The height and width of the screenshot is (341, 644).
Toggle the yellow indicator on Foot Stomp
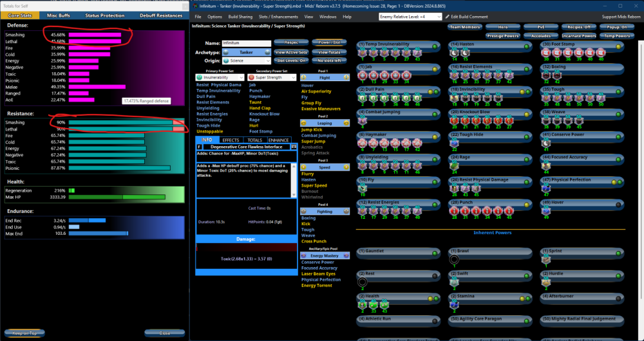(619, 47)
